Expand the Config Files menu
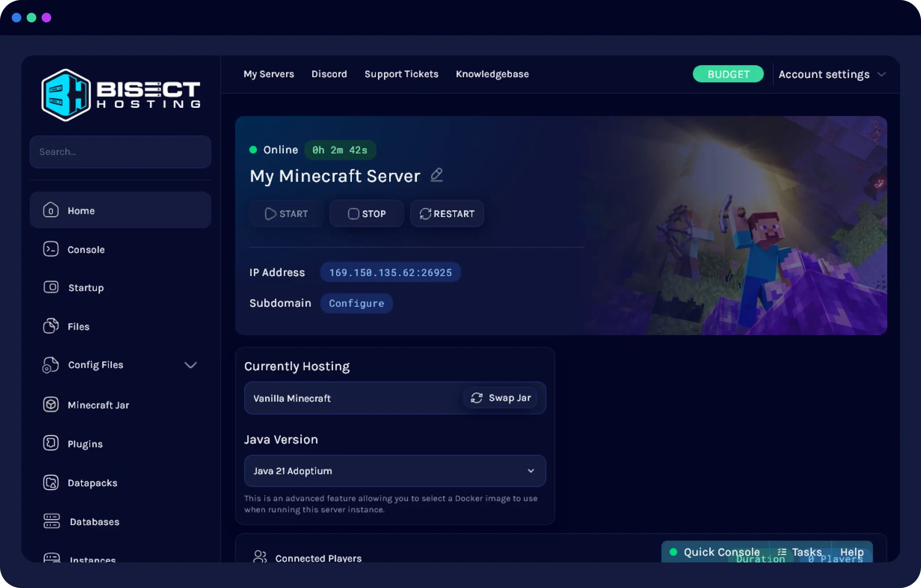This screenshot has height=588, width=921. (191, 365)
